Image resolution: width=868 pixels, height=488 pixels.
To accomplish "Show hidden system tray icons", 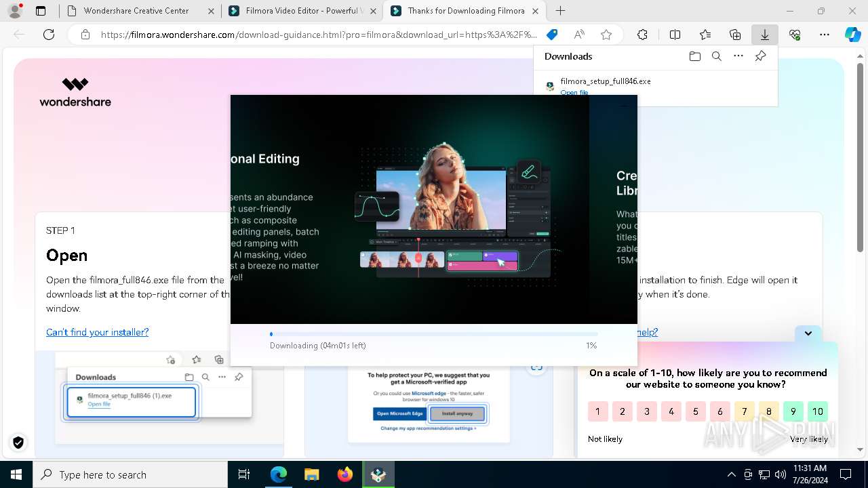I will (x=731, y=474).
